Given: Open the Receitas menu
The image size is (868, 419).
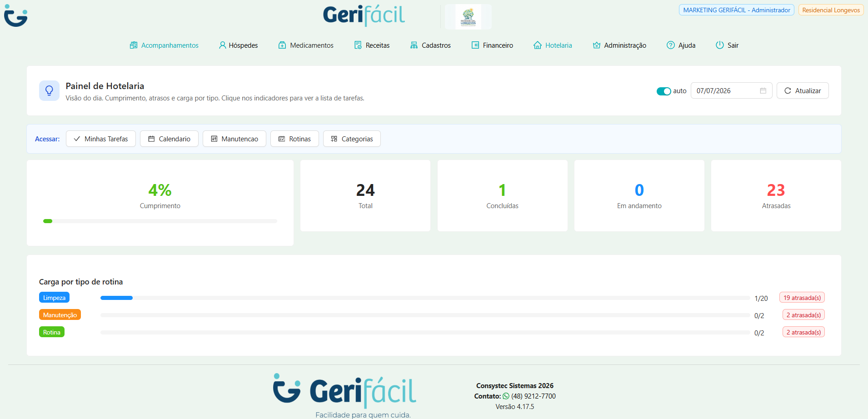Looking at the screenshot, I should click(372, 45).
